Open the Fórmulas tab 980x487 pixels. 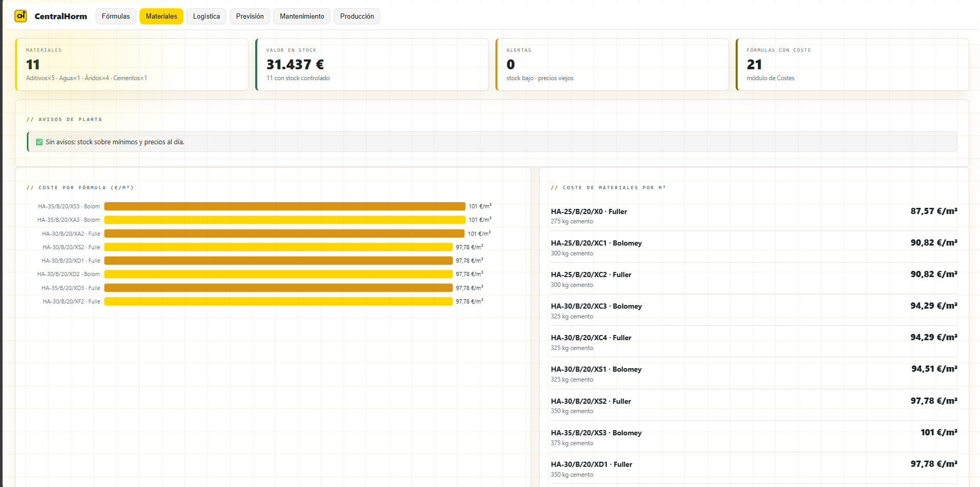pos(116,17)
